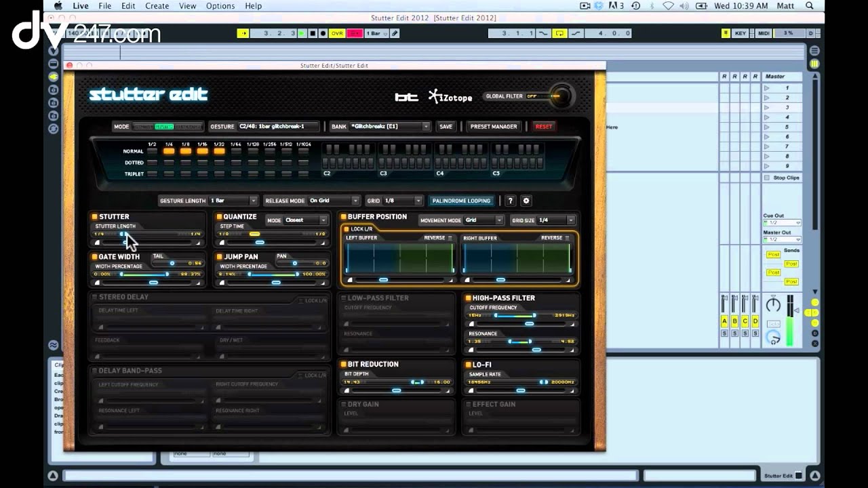Open the Options menu
The width and height of the screenshot is (868, 488).
tap(220, 5)
